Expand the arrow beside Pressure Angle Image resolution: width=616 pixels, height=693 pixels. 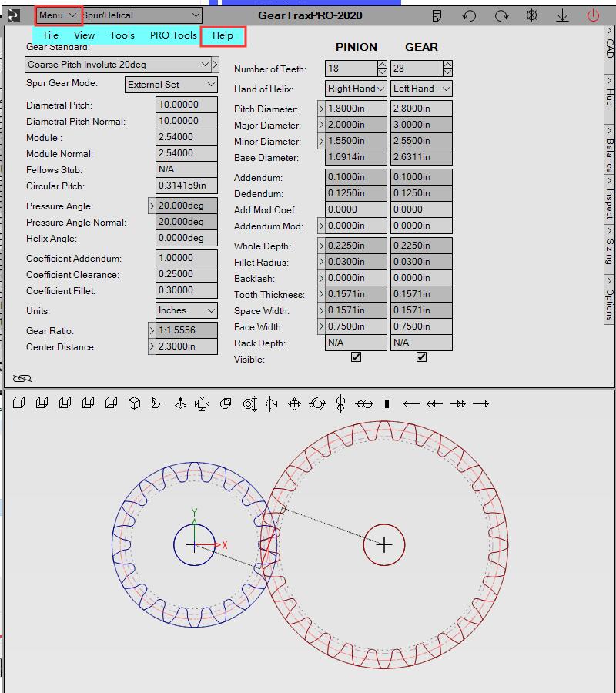click(152, 206)
